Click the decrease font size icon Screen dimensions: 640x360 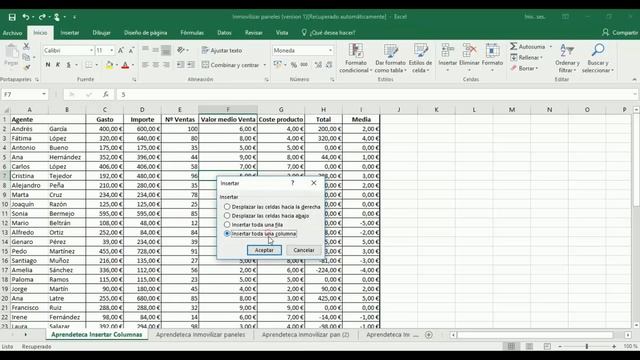pos(131,51)
